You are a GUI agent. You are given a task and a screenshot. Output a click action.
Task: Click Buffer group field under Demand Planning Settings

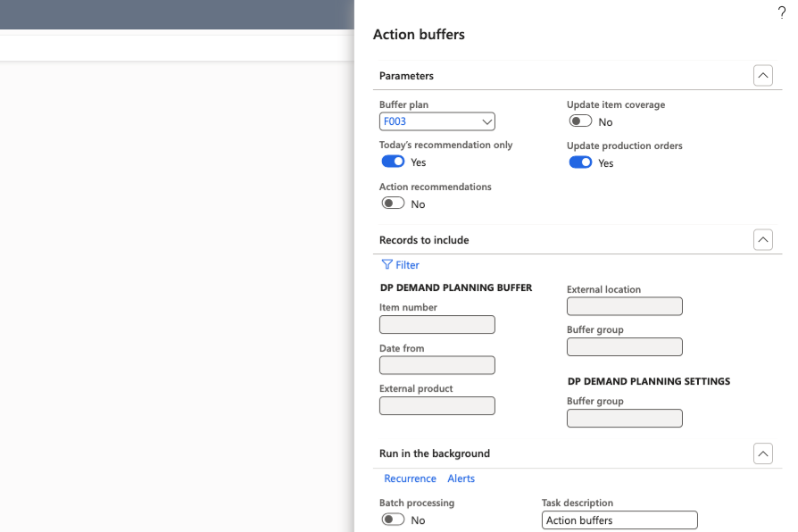(625, 419)
